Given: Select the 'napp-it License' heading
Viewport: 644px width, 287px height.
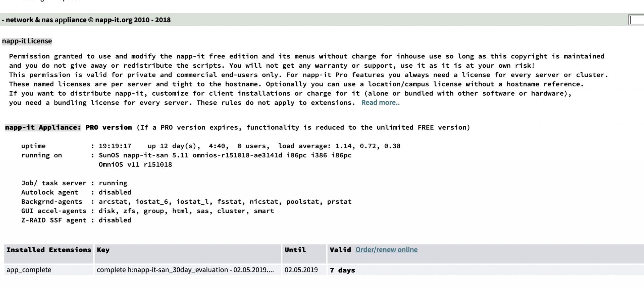Looking at the screenshot, I should coord(27,41).
